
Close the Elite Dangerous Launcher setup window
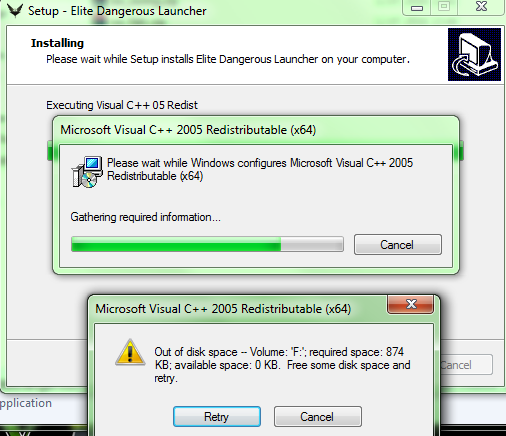(x=481, y=7)
